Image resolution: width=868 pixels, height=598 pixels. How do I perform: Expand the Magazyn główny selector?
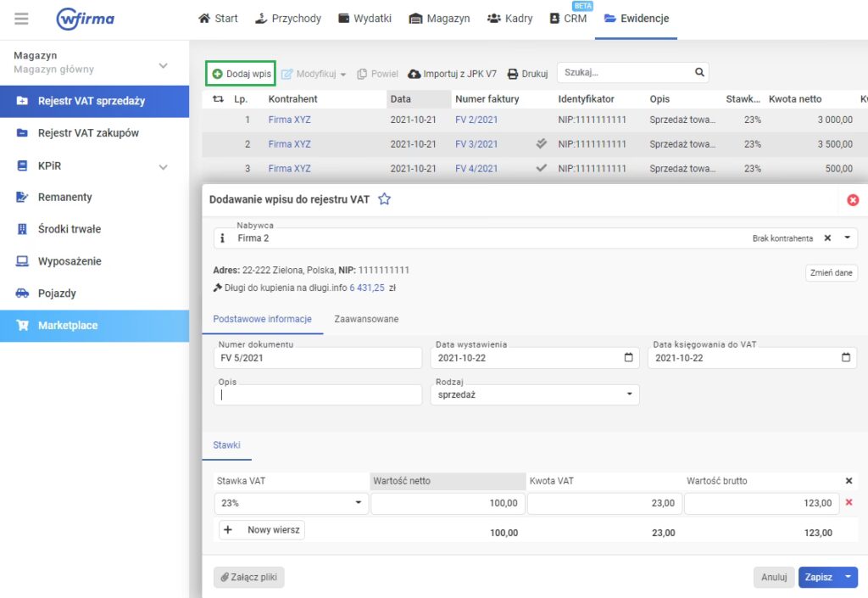click(164, 65)
